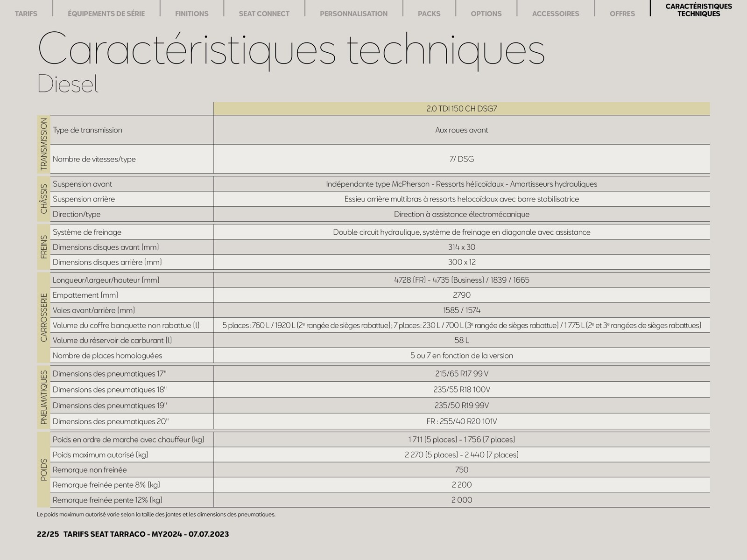Select 'Dimensions des pneumatiques 17"' label
Viewport: 747px width, 560px height.
point(110,374)
